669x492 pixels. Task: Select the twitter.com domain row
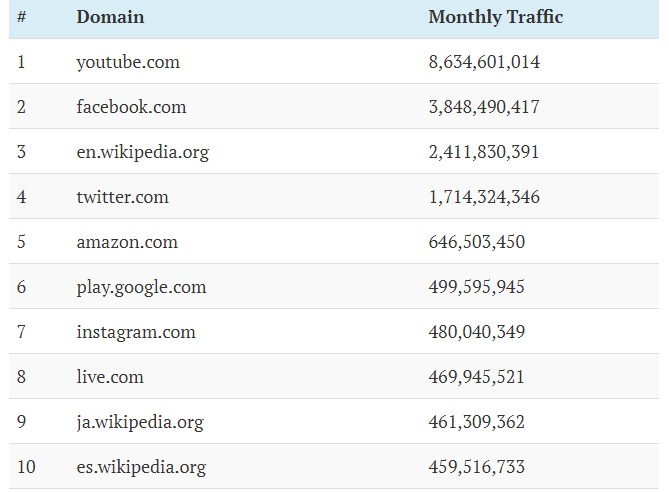pos(122,197)
